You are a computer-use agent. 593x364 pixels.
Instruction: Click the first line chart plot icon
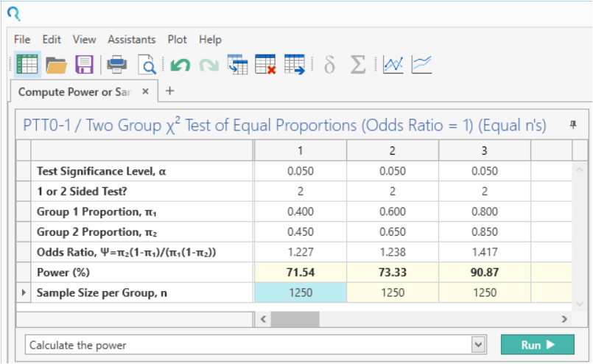[393, 65]
